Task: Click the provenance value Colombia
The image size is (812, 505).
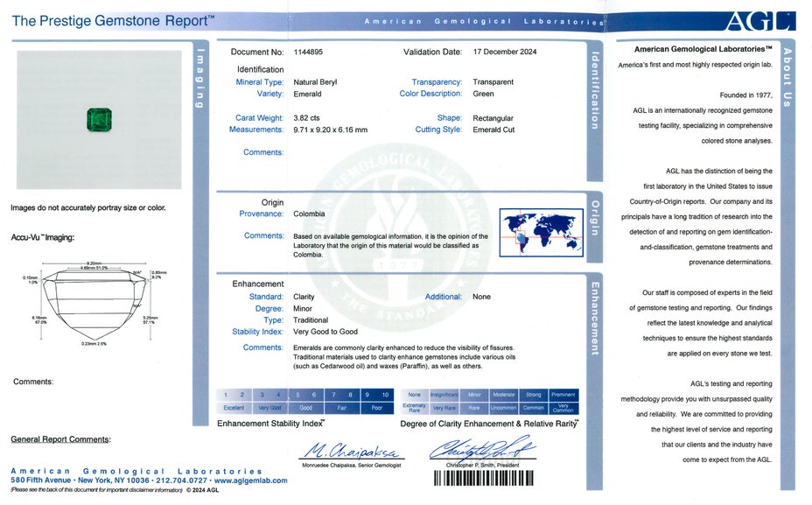Action: [309, 214]
